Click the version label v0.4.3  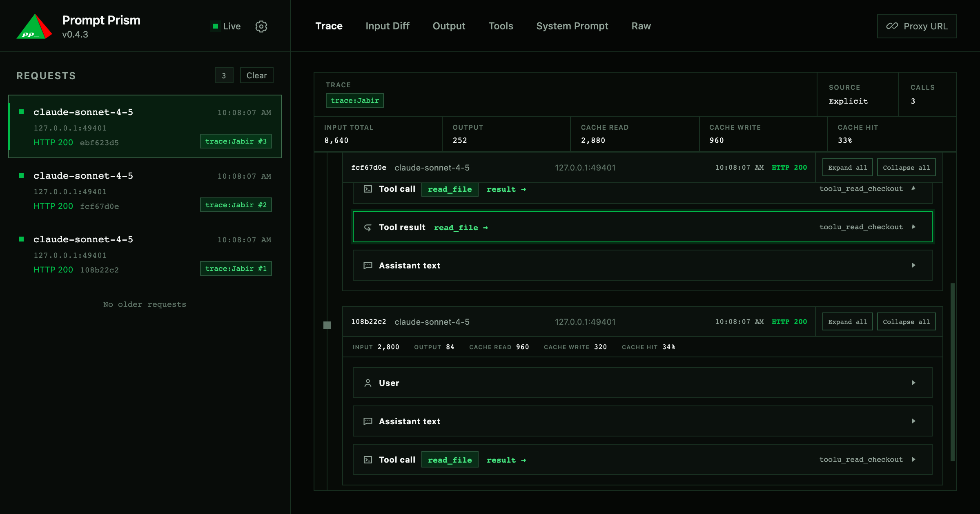(75, 35)
